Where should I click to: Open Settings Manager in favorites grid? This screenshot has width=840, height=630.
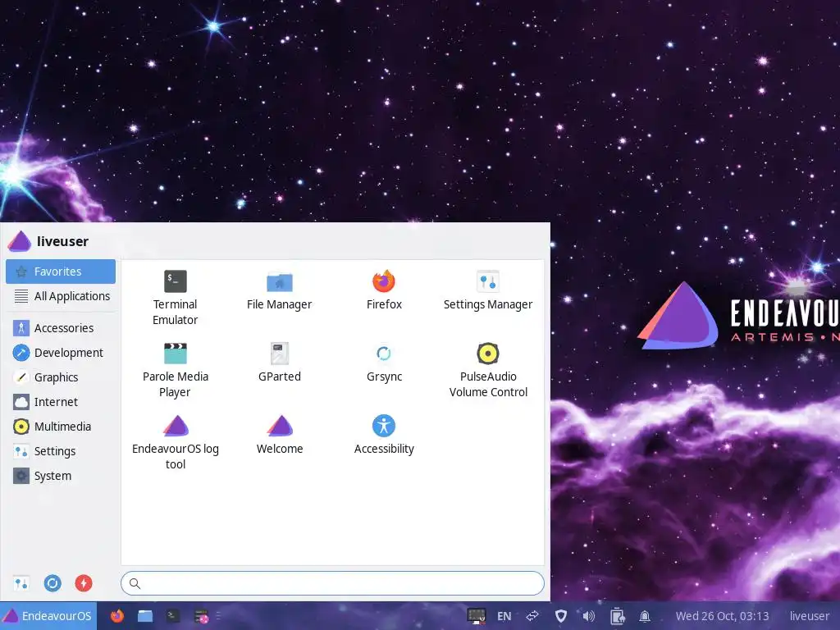pos(488,290)
